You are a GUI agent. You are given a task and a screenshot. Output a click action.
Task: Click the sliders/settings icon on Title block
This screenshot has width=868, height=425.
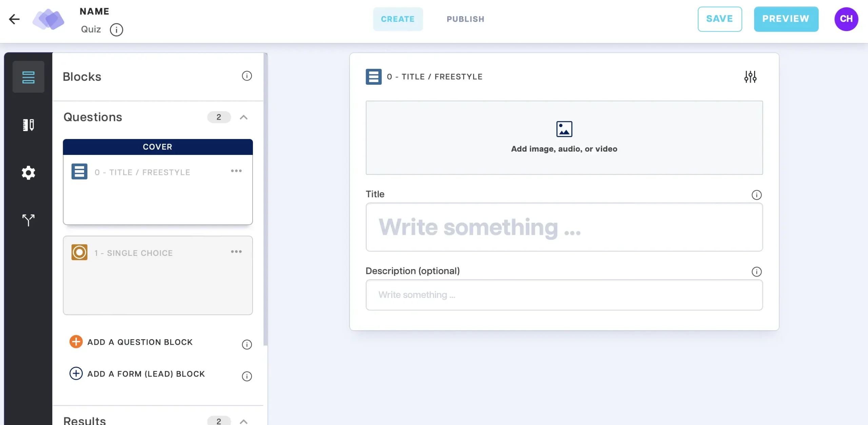(x=751, y=76)
